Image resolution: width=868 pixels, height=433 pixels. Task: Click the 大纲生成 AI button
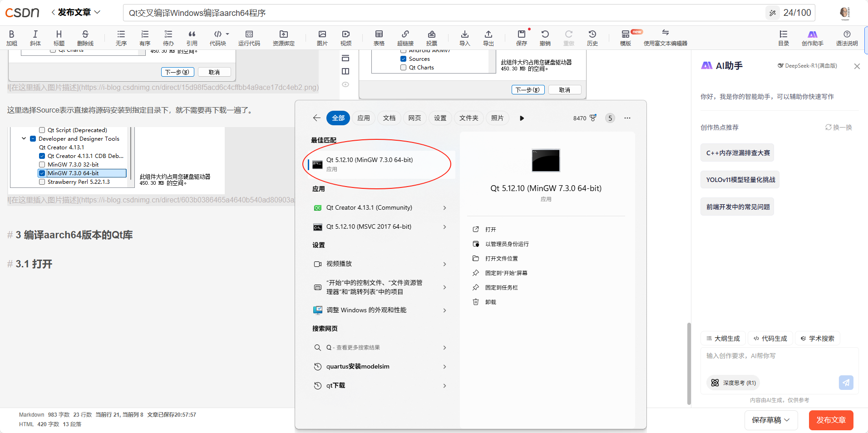(x=723, y=339)
